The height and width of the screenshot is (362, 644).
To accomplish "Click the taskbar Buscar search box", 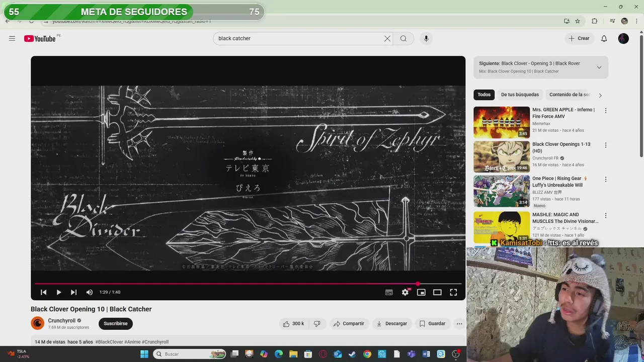I will click(x=190, y=354).
